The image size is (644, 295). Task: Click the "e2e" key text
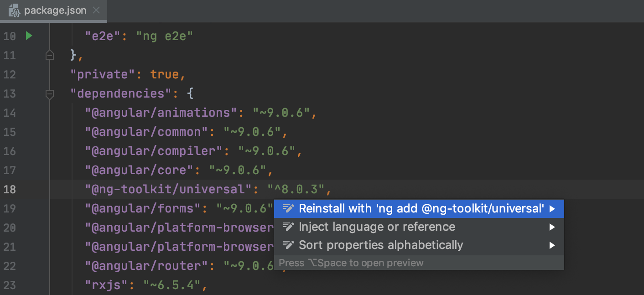[x=103, y=36]
